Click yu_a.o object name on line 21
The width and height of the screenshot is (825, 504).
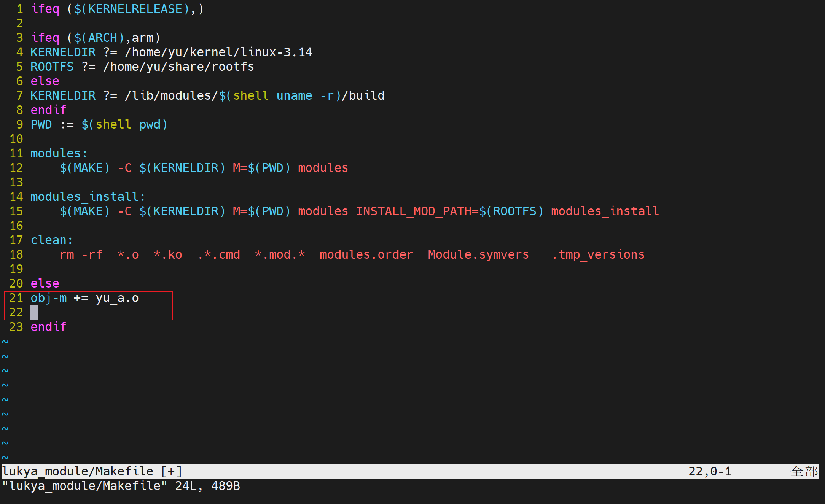117,298
